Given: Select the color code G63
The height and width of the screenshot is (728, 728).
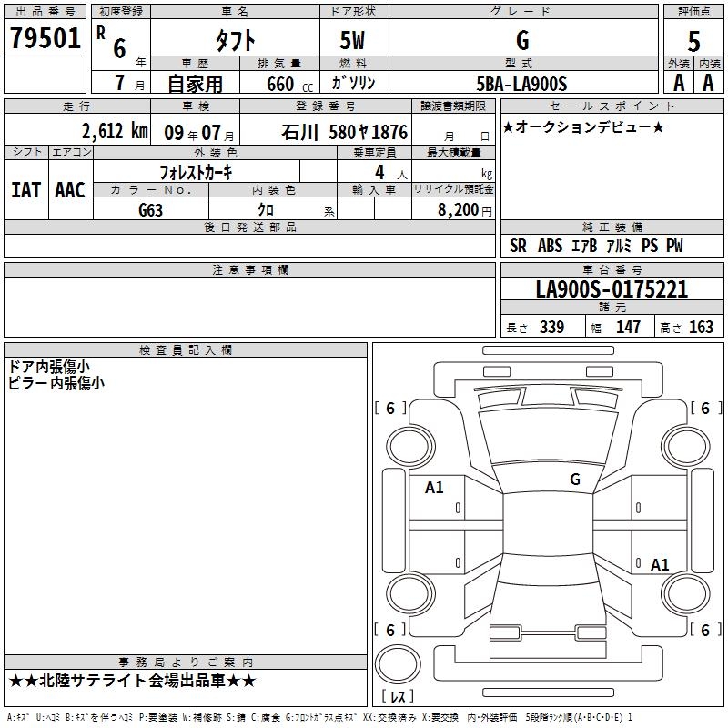Looking at the screenshot, I should (150, 209).
